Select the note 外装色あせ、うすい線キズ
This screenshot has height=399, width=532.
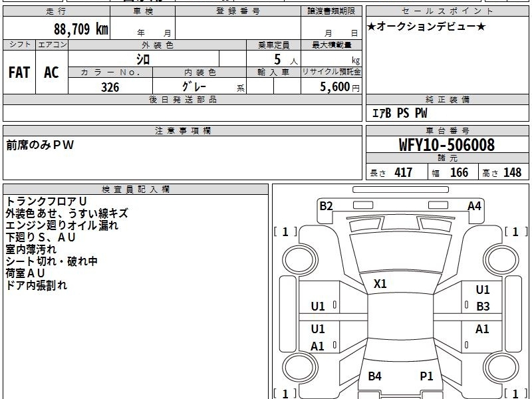(67, 213)
